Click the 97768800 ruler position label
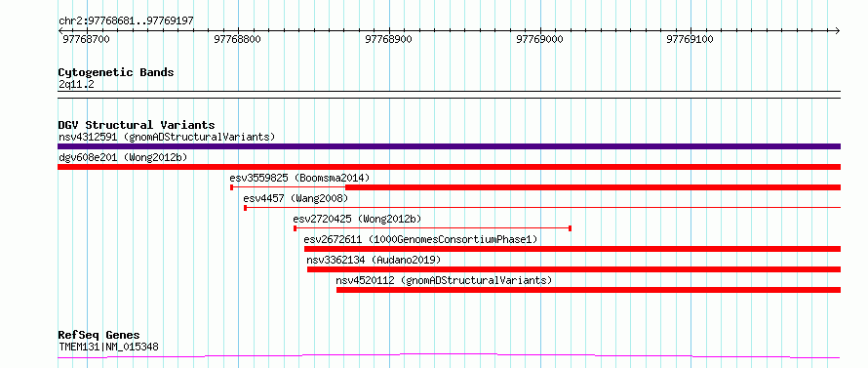Image resolution: width=868 pixels, height=368 pixels. (237, 39)
